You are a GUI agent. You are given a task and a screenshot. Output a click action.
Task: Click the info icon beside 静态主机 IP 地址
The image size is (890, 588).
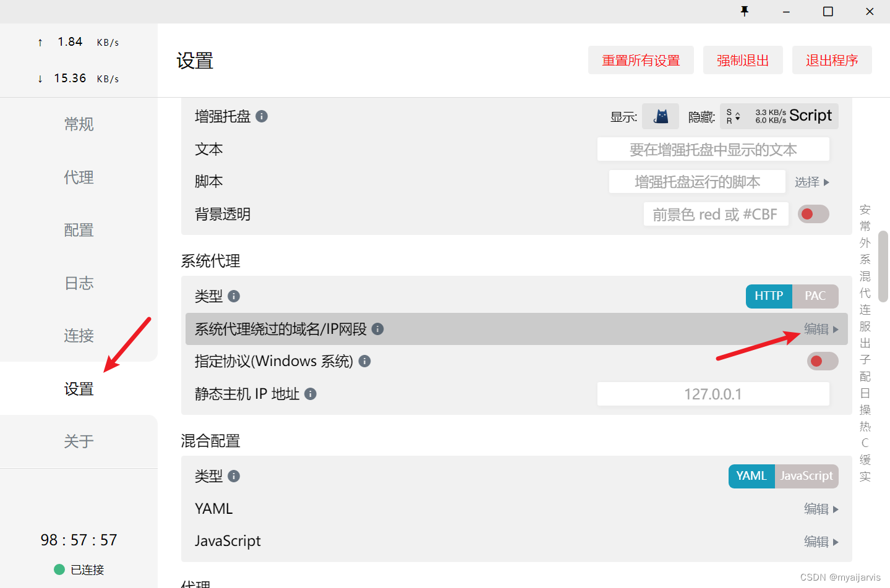point(310,394)
